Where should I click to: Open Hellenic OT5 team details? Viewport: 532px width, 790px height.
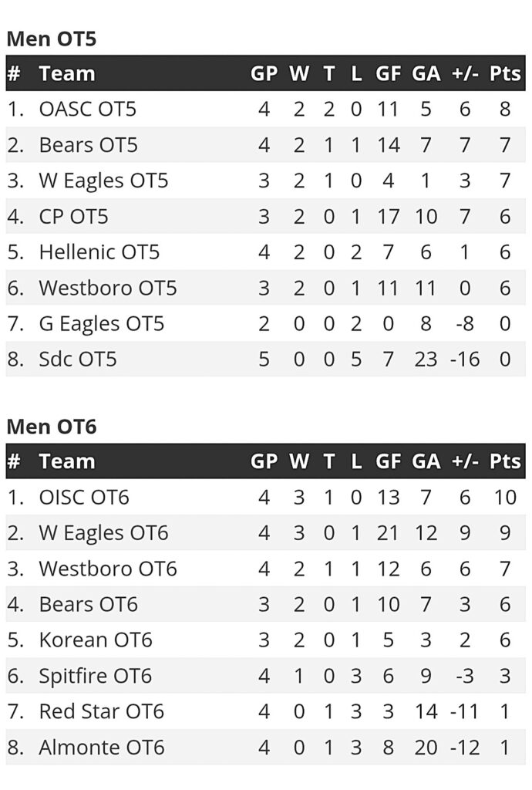coord(99,252)
